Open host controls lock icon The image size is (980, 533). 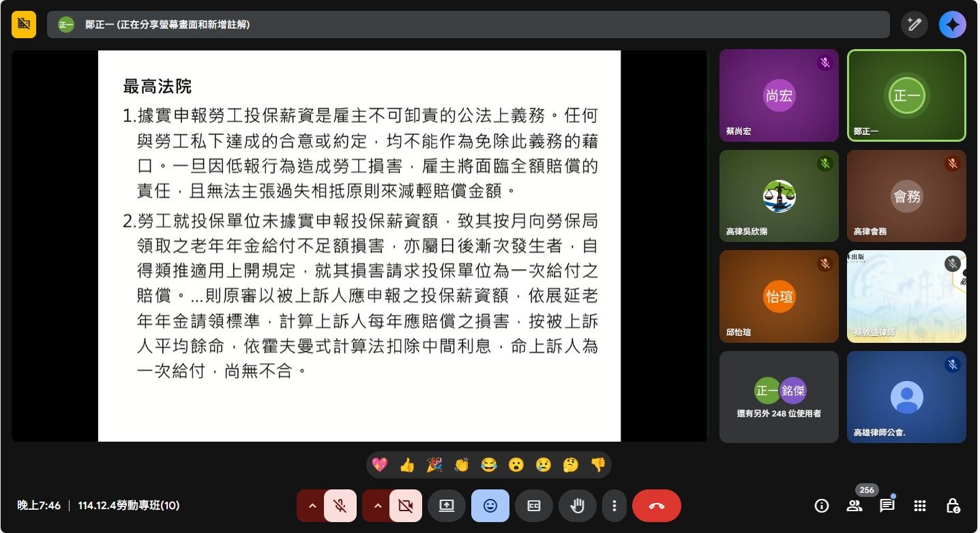coord(953,506)
